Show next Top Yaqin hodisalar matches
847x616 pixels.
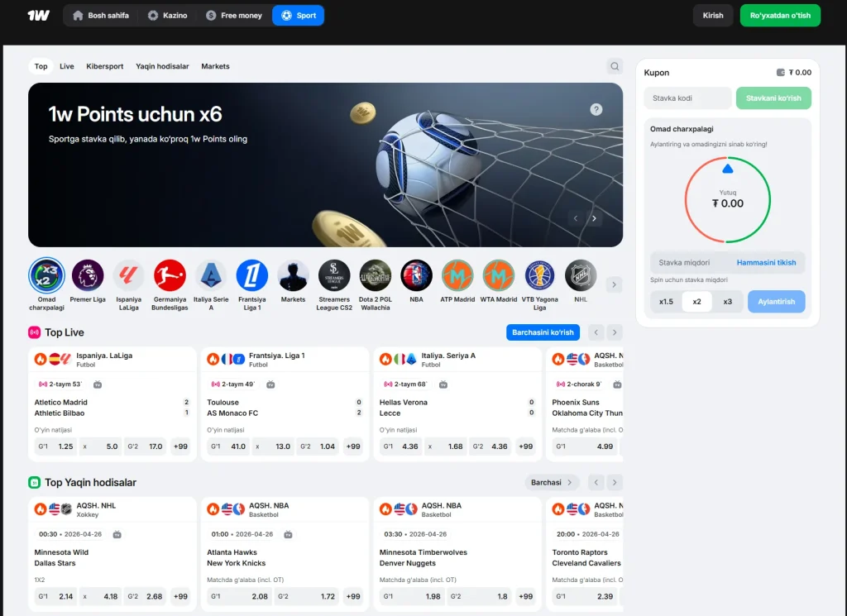pyautogui.click(x=615, y=483)
